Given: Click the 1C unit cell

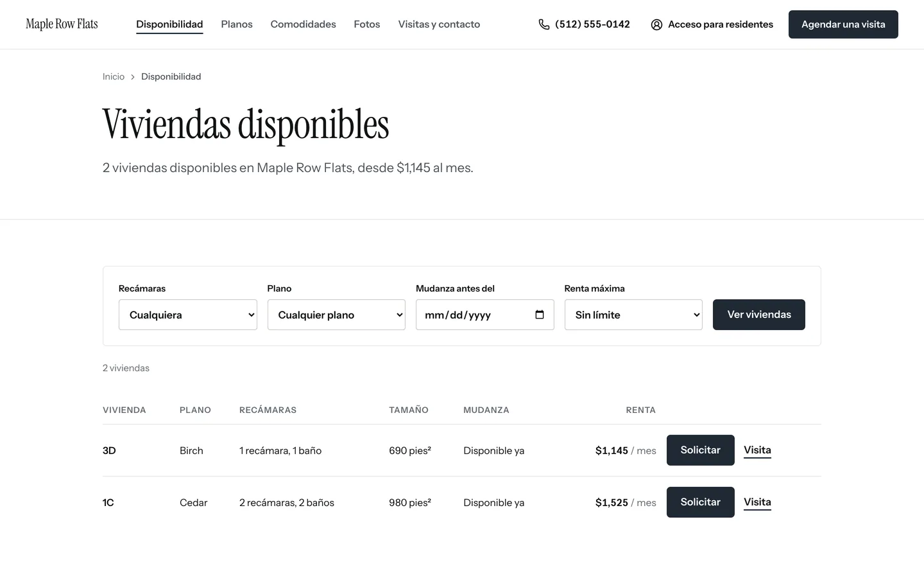Looking at the screenshot, I should pyautogui.click(x=108, y=503).
